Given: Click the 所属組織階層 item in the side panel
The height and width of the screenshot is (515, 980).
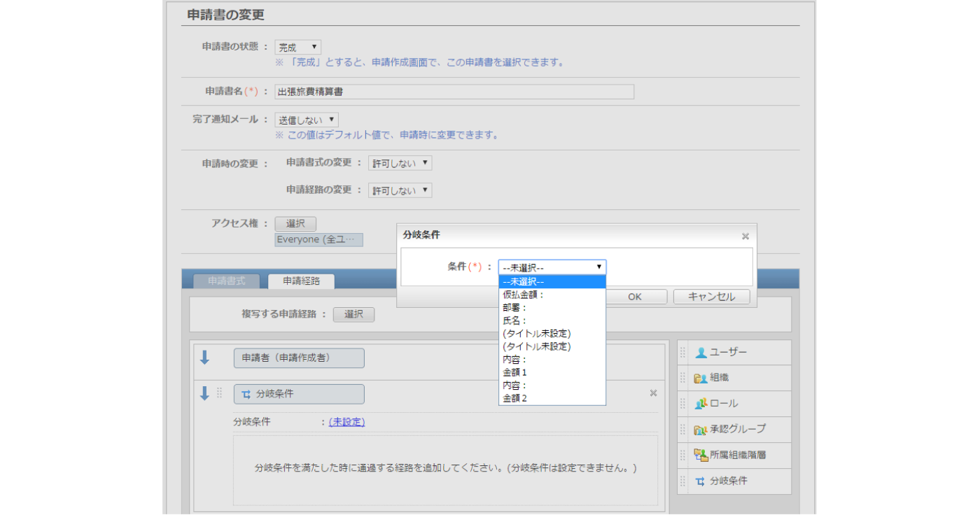Looking at the screenshot, I should point(734,456).
